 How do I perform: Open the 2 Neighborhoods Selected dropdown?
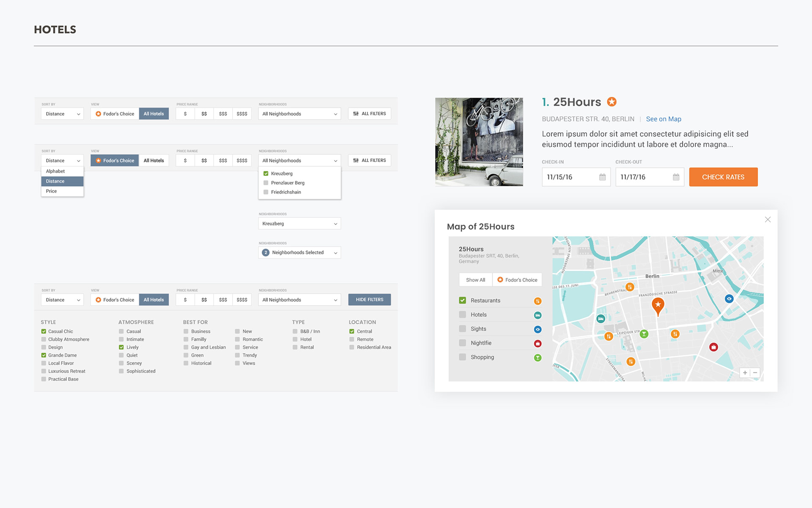click(299, 253)
